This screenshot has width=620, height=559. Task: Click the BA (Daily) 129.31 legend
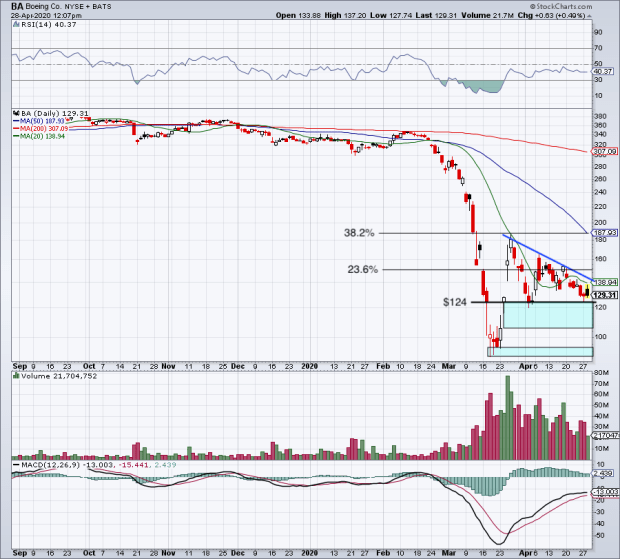55,113
